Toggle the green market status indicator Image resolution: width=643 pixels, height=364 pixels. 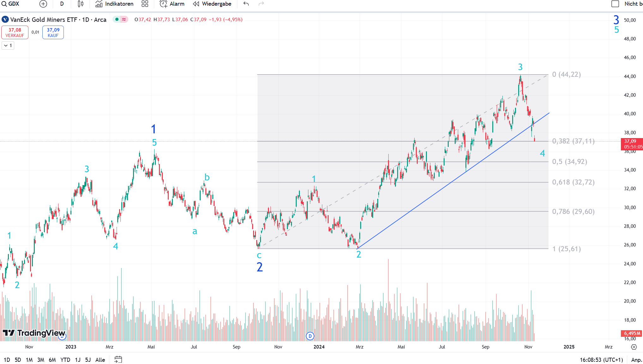[117, 20]
